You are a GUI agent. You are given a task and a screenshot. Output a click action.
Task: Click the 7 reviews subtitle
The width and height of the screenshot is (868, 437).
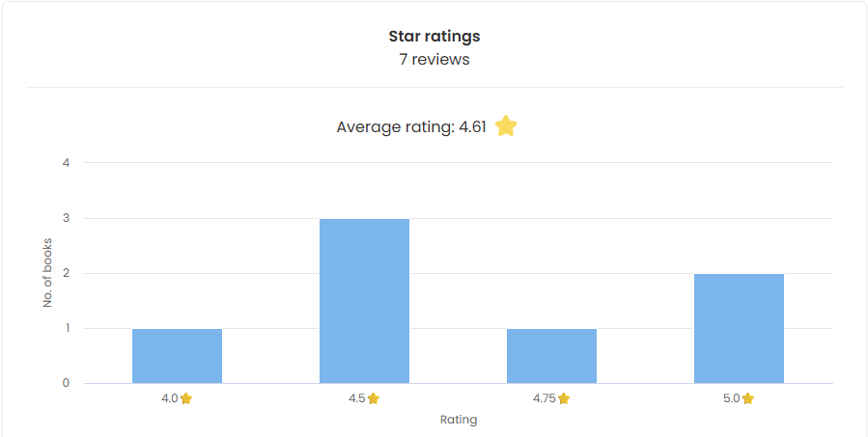tap(434, 60)
